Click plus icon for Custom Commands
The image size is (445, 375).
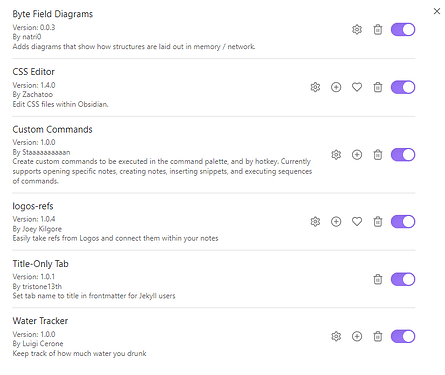[x=357, y=155]
